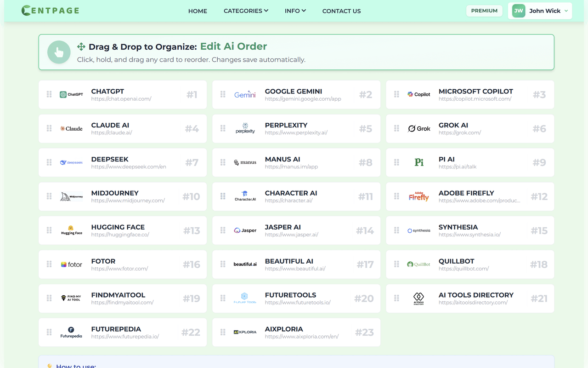Click the PREMIUM button
588x368 pixels.
[x=484, y=10]
